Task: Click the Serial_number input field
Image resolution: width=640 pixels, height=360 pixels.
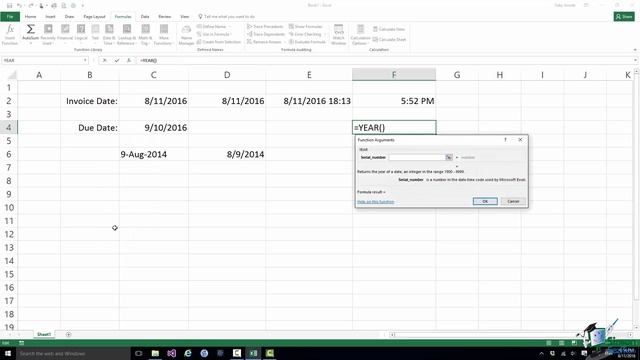Action: coord(416,157)
